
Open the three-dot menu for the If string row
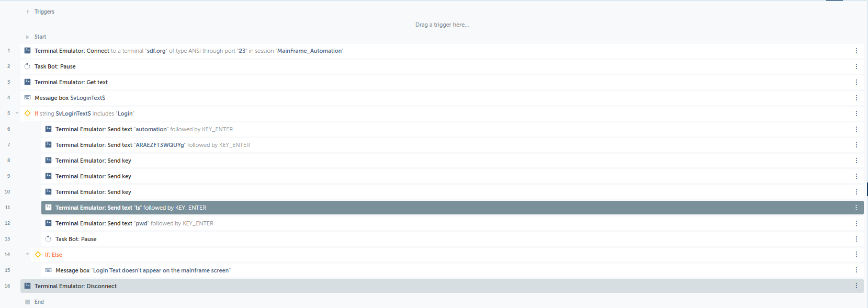[856, 113]
